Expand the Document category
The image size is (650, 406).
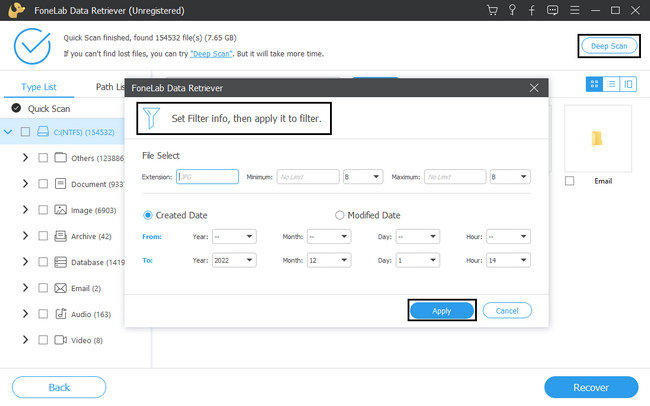25,183
